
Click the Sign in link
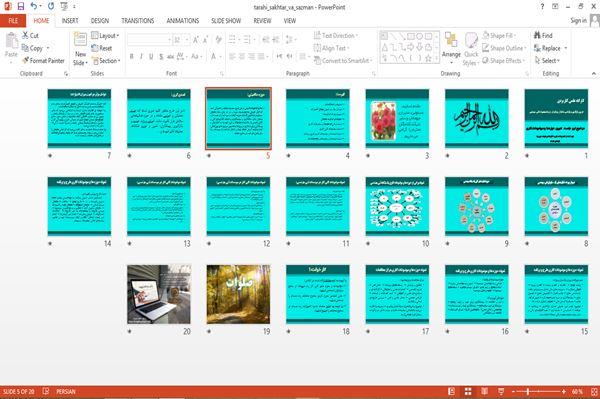tap(578, 21)
